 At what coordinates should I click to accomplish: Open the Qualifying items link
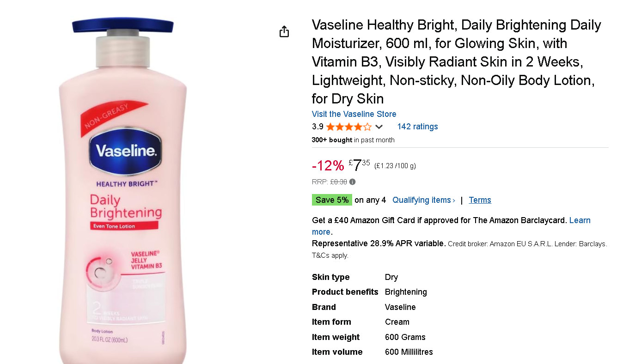pyautogui.click(x=424, y=200)
